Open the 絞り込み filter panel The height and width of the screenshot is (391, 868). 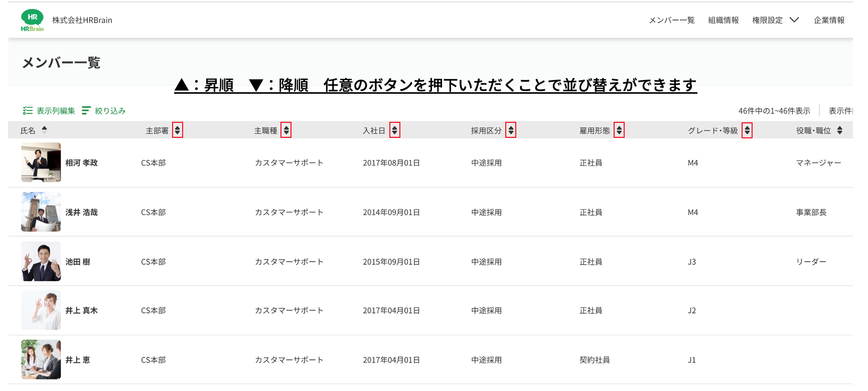coord(104,111)
